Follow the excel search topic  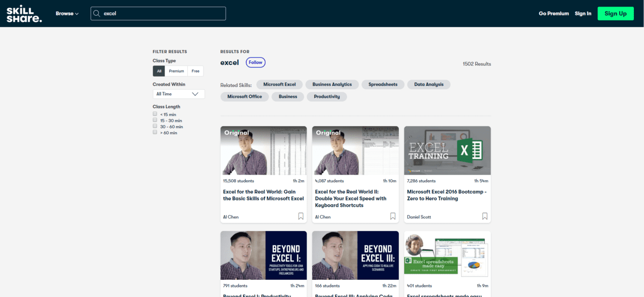pyautogui.click(x=256, y=62)
